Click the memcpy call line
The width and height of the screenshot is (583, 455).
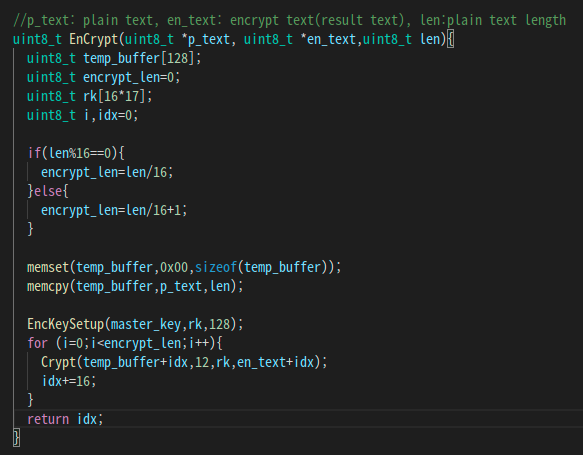coord(135,286)
